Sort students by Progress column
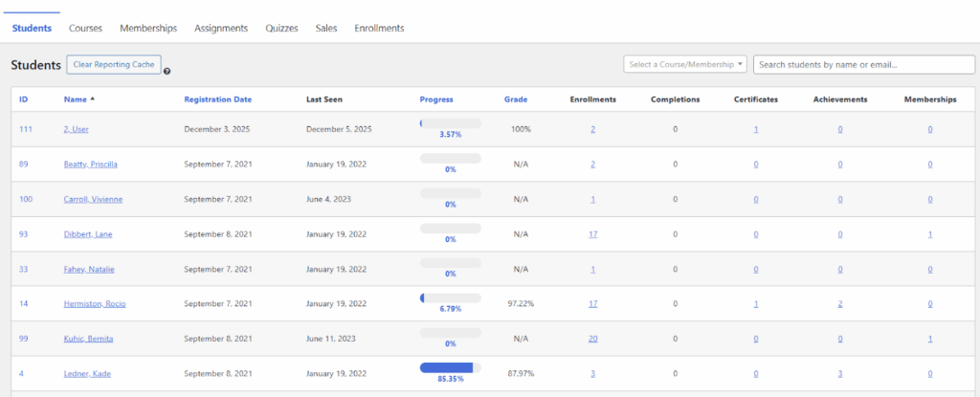The image size is (980, 397). coord(436,99)
